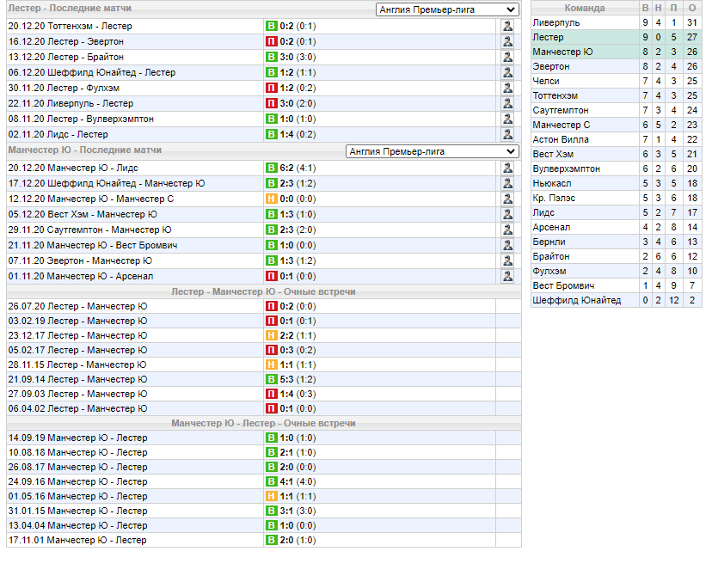Click 14.09.19 Манчестер Ю - Лестер match row
Viewport: 712px width, 588px height.
point(264,438)
